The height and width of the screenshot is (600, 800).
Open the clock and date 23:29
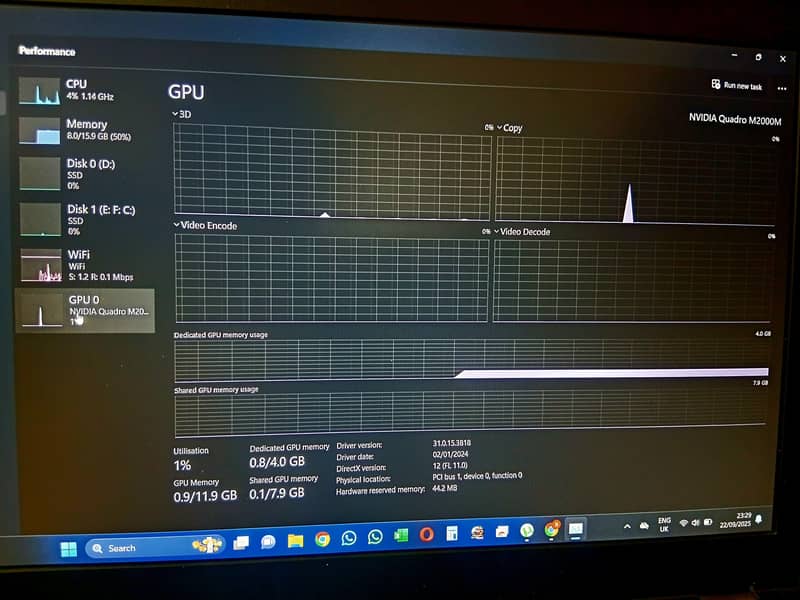(x=735, y=520)
